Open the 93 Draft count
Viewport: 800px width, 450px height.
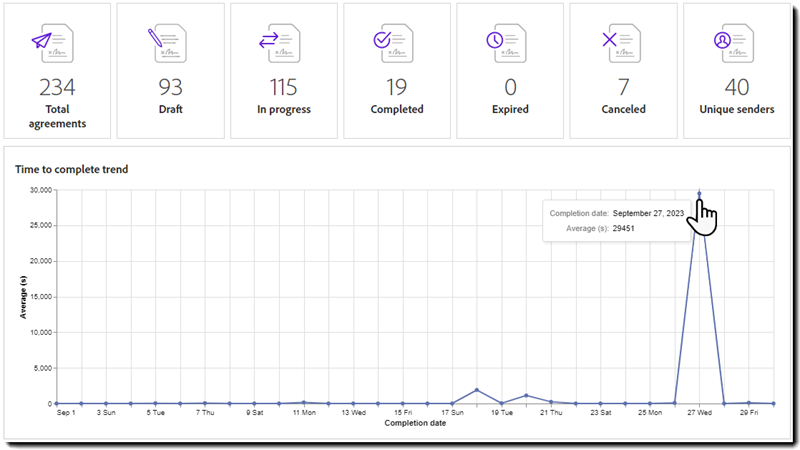(170, 88)
